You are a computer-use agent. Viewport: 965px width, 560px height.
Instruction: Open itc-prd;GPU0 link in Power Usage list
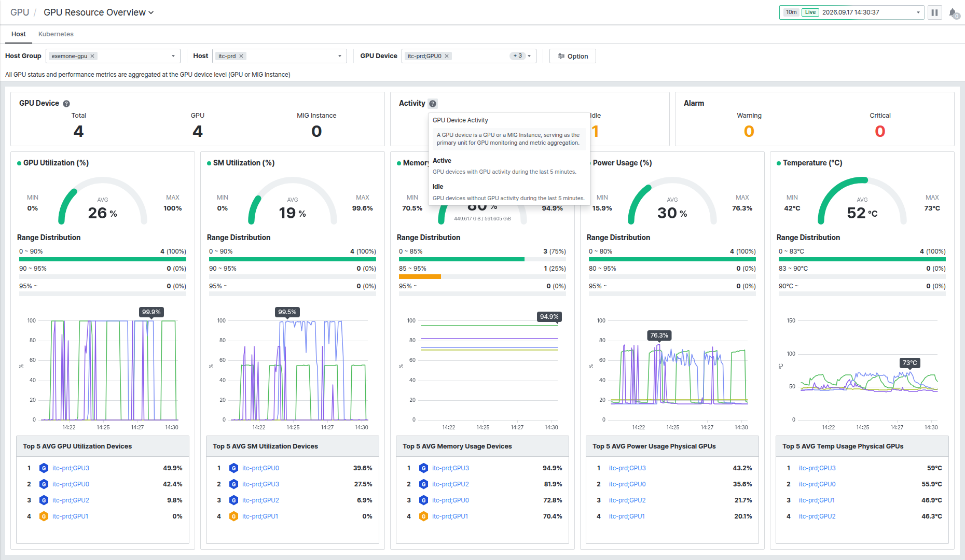(x=627, y=484)
